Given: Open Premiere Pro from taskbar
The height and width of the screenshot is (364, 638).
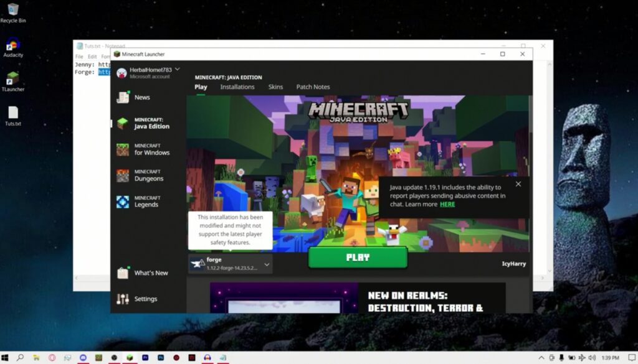Looking at the screenshot, I should (145, 358).
